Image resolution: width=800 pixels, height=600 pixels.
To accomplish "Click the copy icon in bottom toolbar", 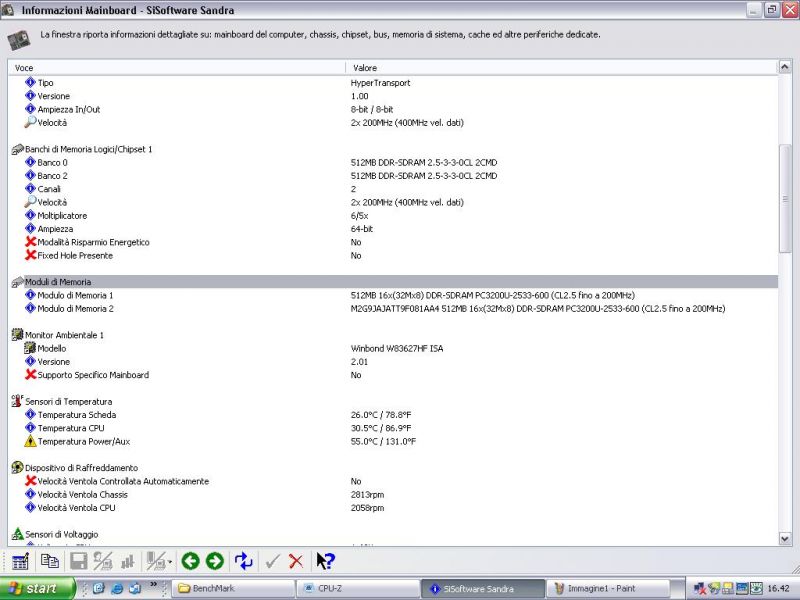I will [49, 561].
